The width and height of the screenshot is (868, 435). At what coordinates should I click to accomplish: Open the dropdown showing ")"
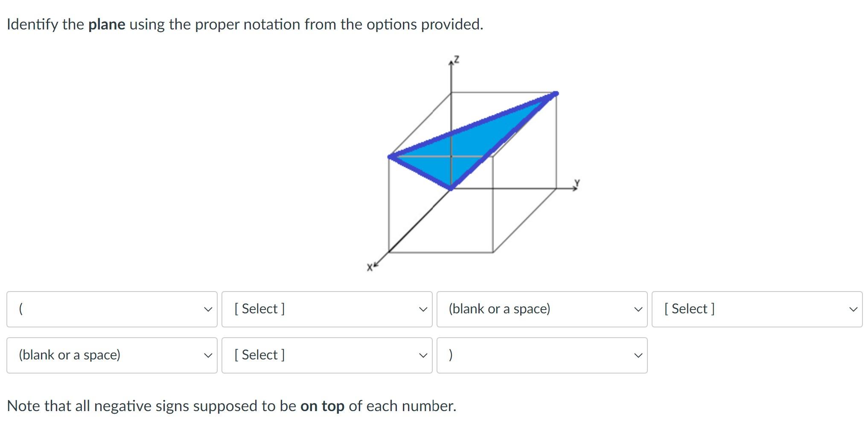541,355
